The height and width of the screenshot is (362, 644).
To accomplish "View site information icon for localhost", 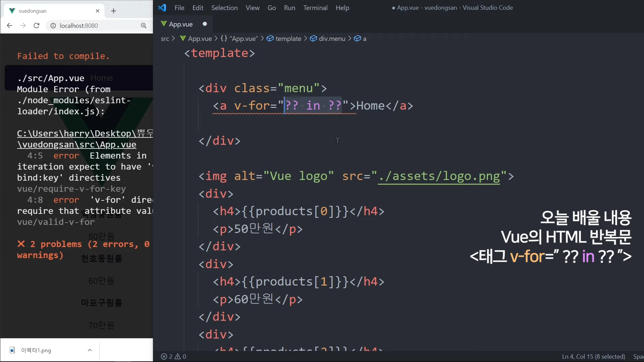I will [53, 25].
